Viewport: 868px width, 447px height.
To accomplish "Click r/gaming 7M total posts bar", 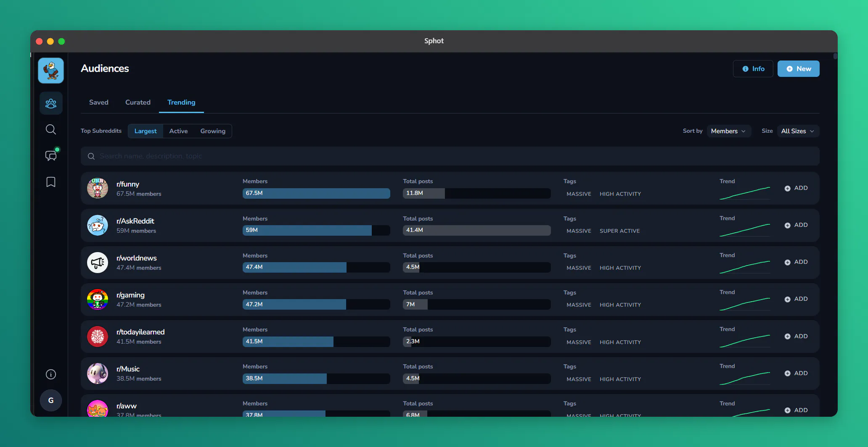I will [477, 304].
